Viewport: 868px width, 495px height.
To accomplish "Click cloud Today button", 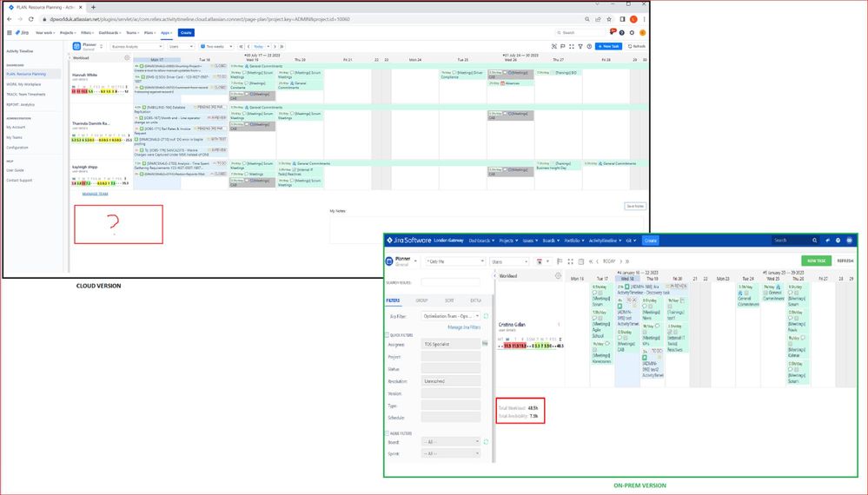I will coord(259,46).
